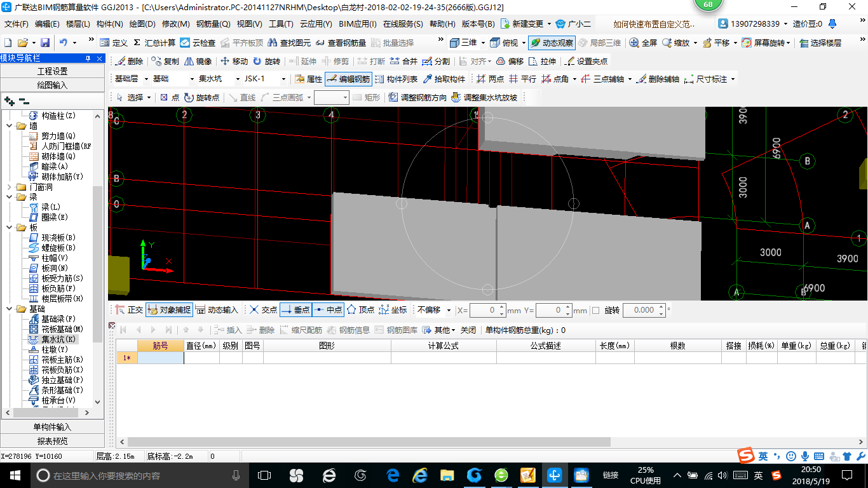Select the 旋转 rotate tool in edit toolbar
This screenshot has width=868, height=488.
click(x=266, y=62)
